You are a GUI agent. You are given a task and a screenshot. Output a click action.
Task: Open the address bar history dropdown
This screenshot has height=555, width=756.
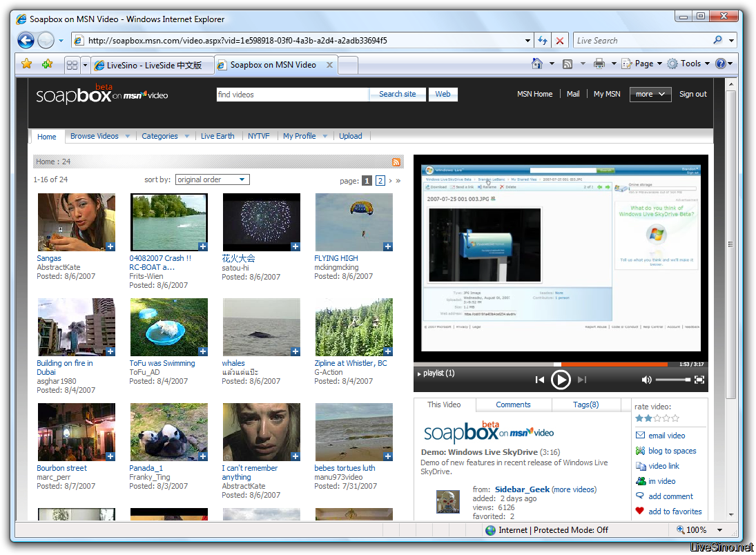coord(527,41)
